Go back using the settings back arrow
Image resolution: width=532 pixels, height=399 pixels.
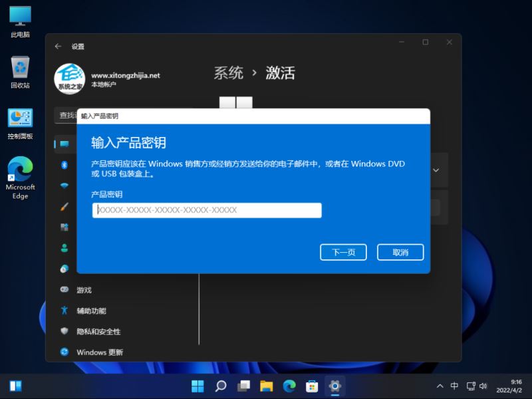58,45
